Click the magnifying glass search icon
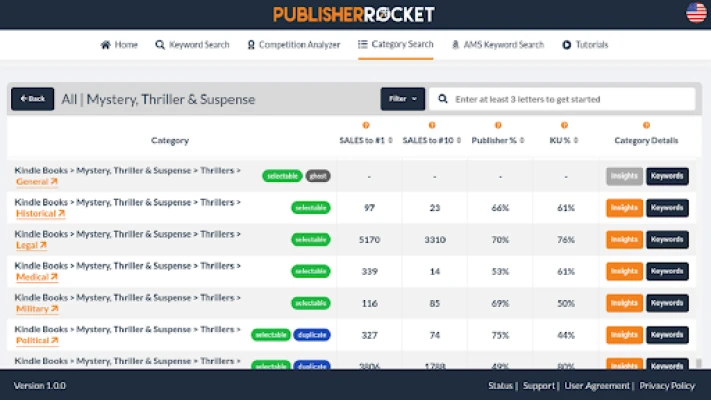The width and height of the screenshot is (711, 400). 442,99
